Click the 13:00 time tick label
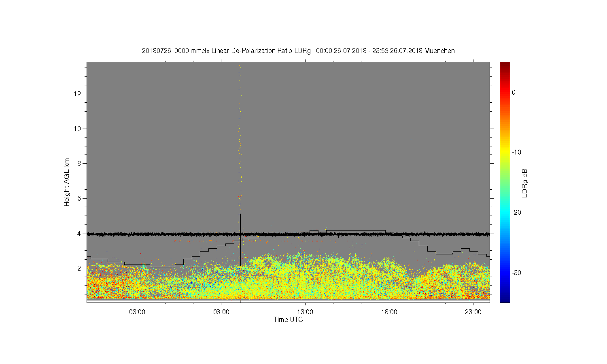This screenshot has height=364, width=607. point(305,312)
